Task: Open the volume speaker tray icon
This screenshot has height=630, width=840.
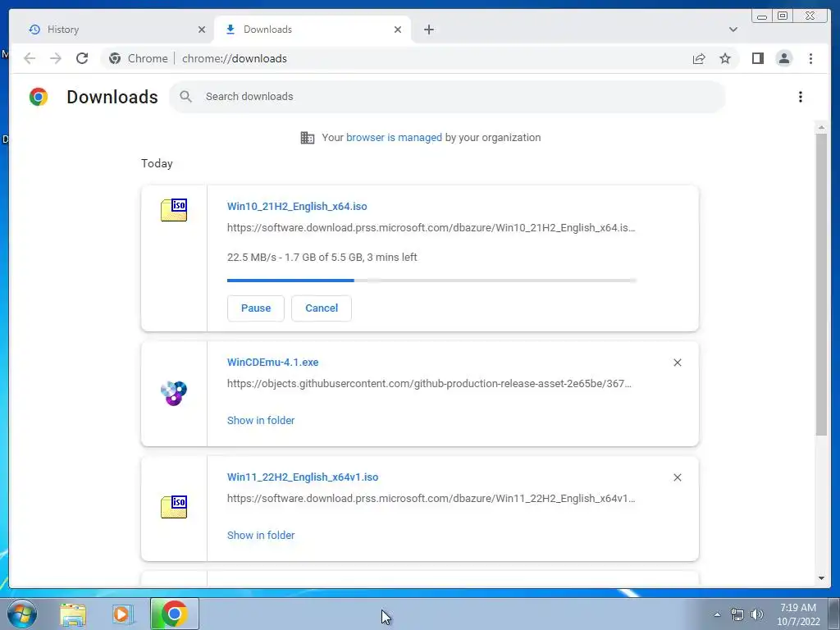Action: pyautogui.click(x=757, y=614)
